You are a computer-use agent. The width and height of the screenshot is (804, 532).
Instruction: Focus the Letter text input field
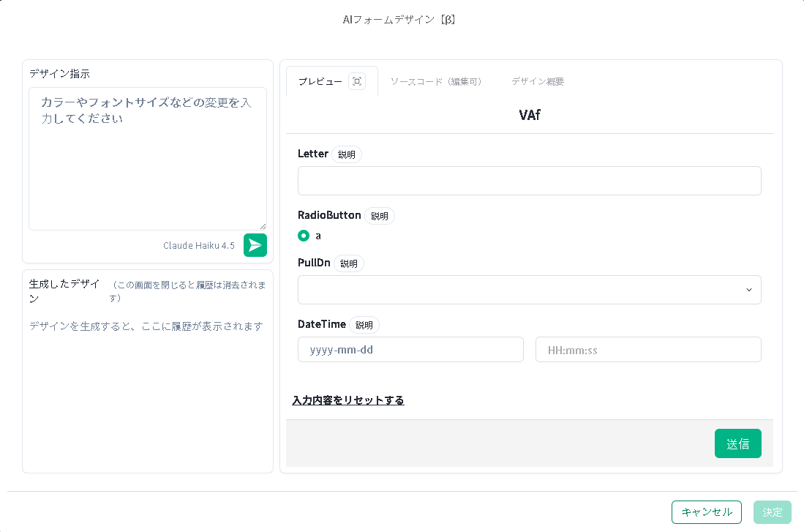[529, 181]
